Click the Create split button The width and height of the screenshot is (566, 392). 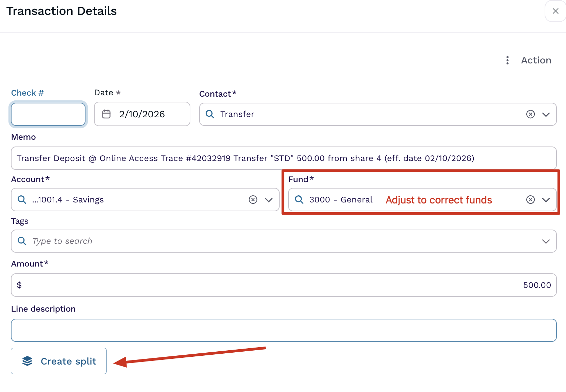coord(59,361)
